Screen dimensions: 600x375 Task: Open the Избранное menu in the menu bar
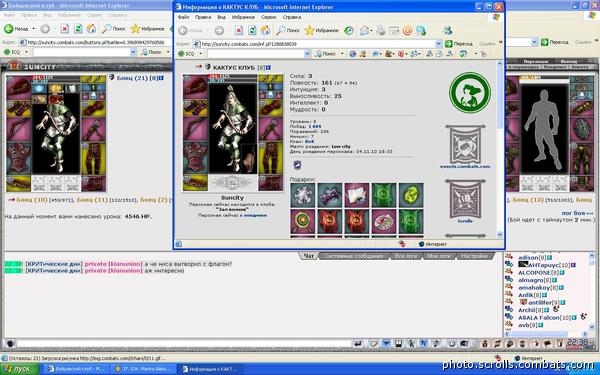[243, 17]
